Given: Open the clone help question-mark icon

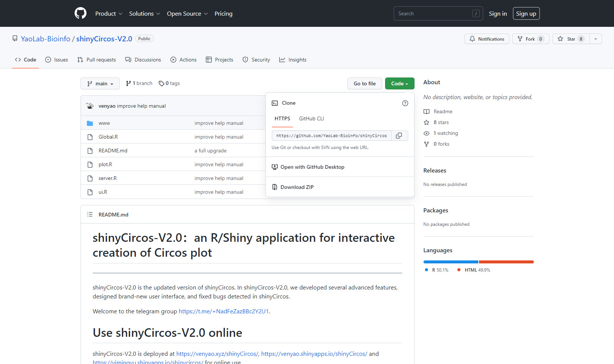Looking at the screenshot, I should tap(405, 103).
